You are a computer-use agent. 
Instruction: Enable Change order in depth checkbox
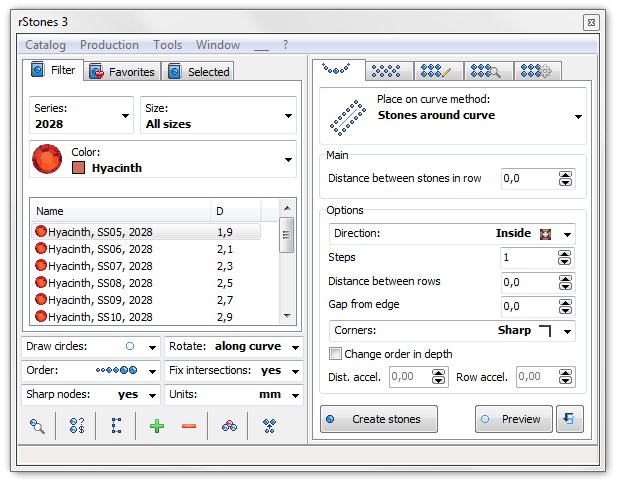pos(335,354)
